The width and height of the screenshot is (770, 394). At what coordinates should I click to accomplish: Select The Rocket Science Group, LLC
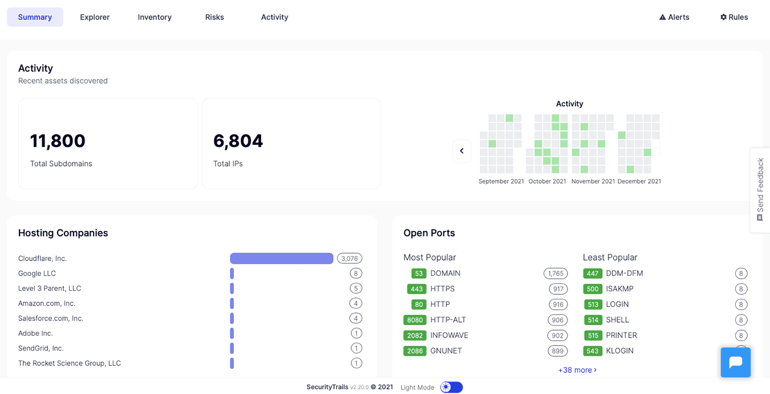click(x=69, y=364)
